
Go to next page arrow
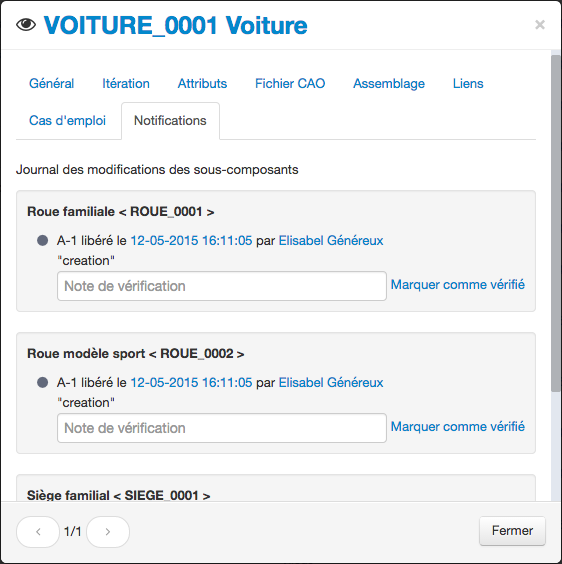click(108, 532)
